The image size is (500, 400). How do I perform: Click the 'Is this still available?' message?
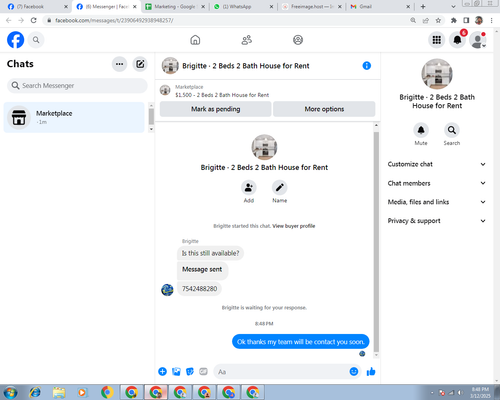point(210,253)
